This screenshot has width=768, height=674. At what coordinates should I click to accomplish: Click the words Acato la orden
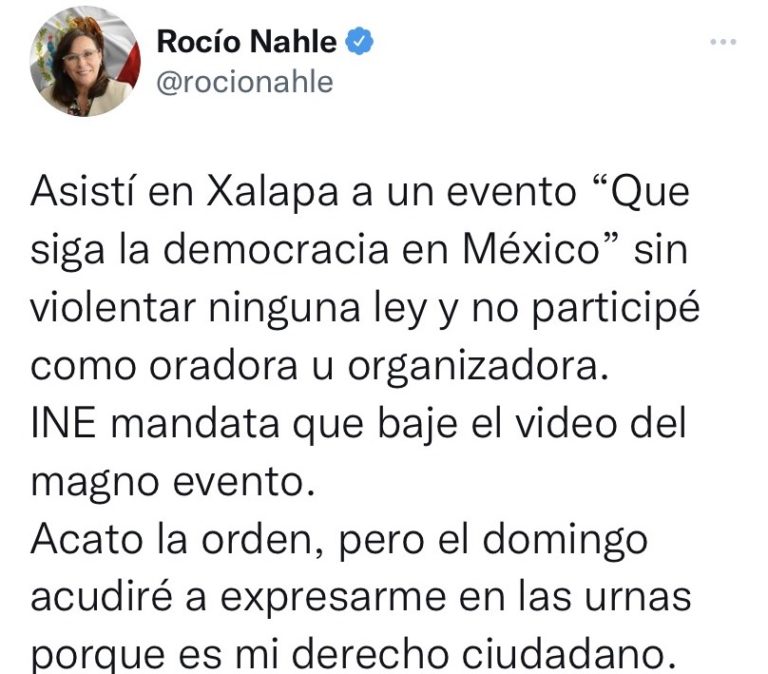[x=177, y=540]
